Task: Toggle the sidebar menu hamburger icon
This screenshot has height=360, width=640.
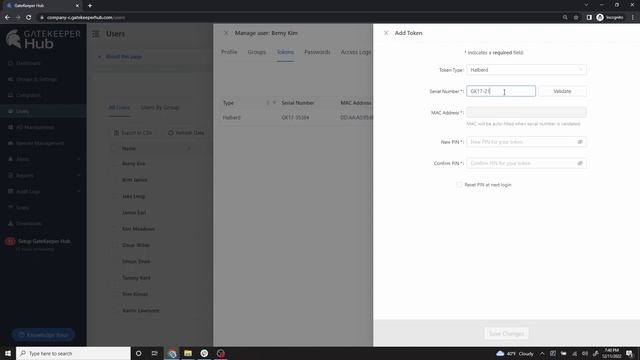Action: 96,34
